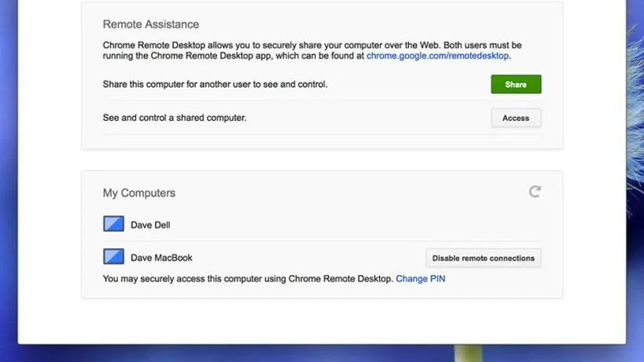Click the dandelion wallpaper right of window
The height and width of the screenshot is (362, 644).
(x=635, y=157)
